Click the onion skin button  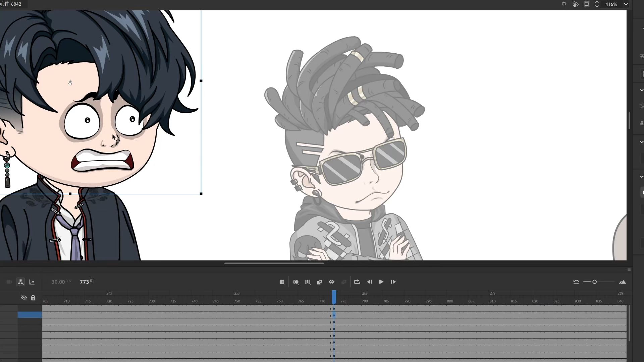coord(296,282)
